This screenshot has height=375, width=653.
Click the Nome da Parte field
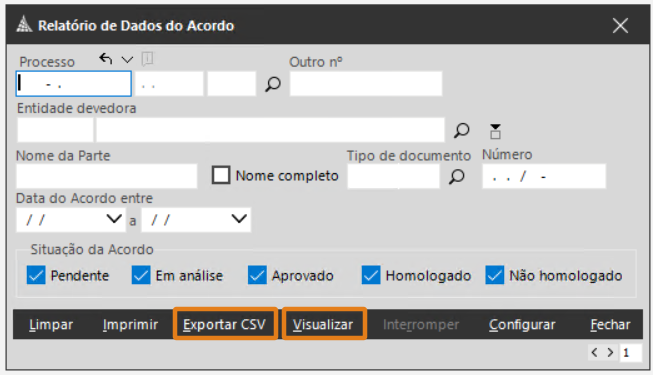107,176
